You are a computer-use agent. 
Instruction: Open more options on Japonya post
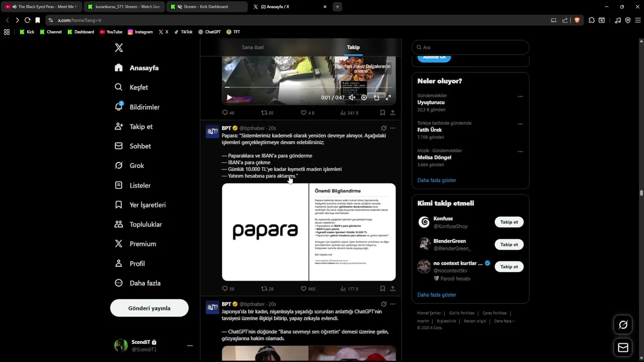pos(392,304)
